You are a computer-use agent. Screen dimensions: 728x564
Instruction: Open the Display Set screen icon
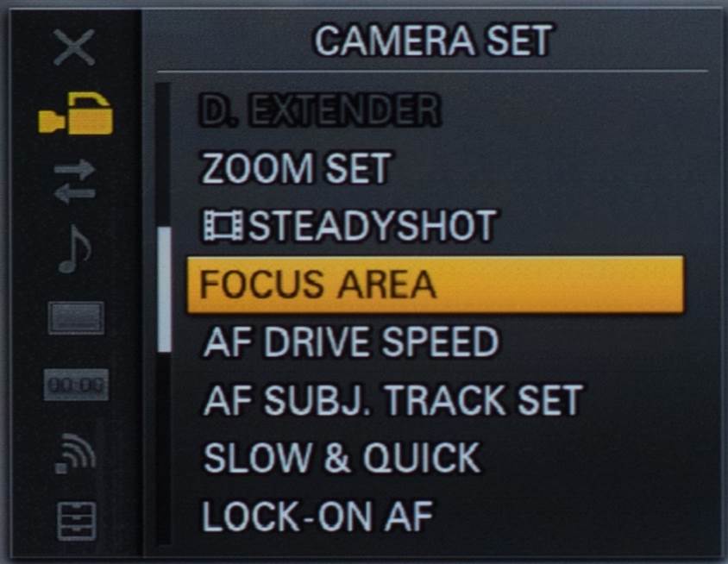click(x=76, y=317)
